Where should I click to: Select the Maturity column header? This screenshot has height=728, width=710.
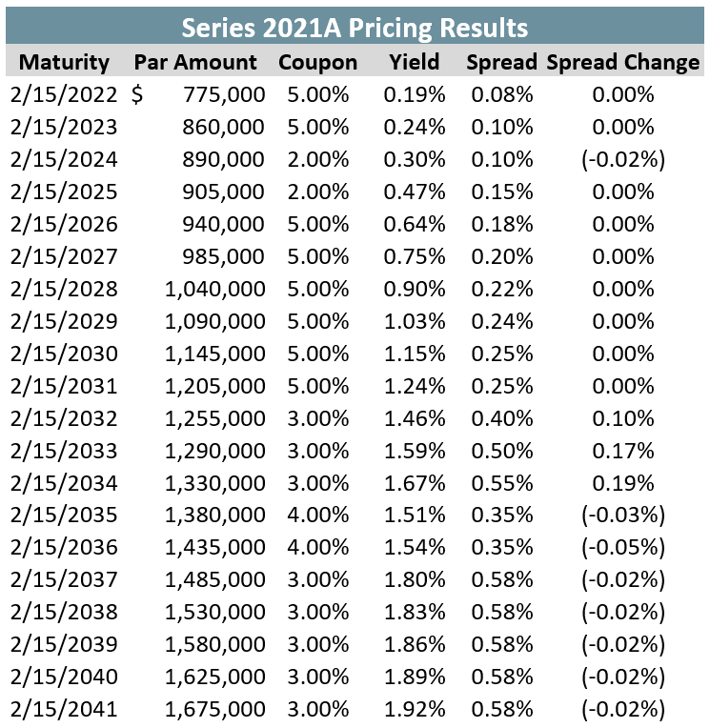(65, 63)
